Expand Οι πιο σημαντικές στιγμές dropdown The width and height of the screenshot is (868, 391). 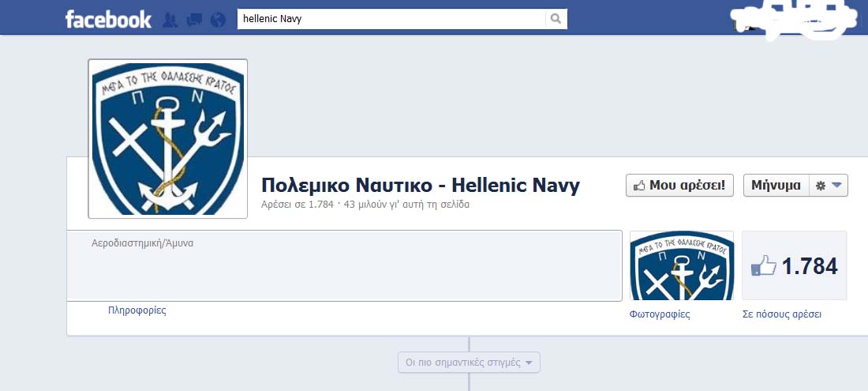[x=469, y=363]
